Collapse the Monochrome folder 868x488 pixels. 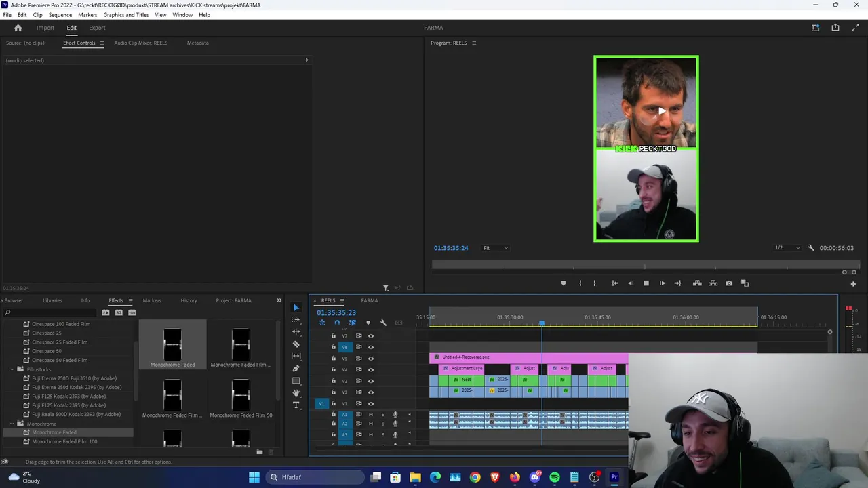tap(12, 424)
